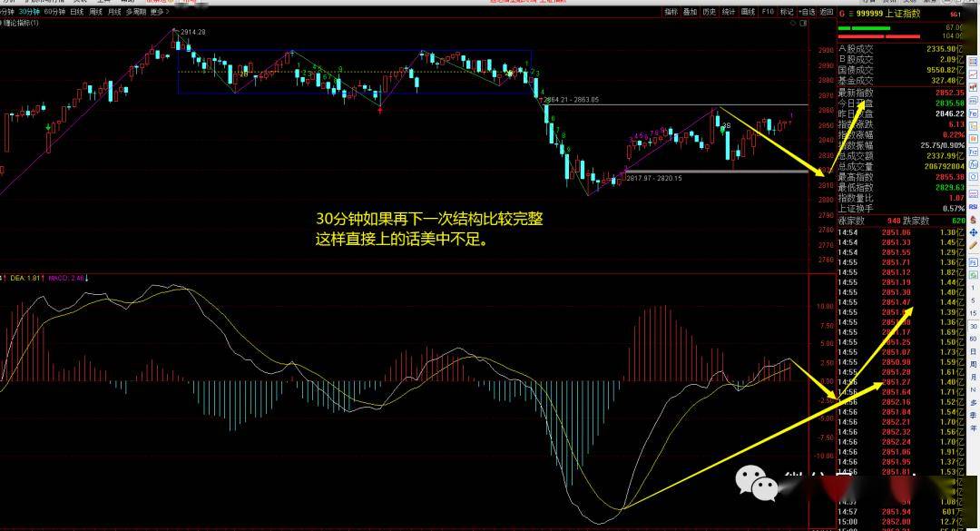Select the 日线 daily period tab

[x=76, y=11]
